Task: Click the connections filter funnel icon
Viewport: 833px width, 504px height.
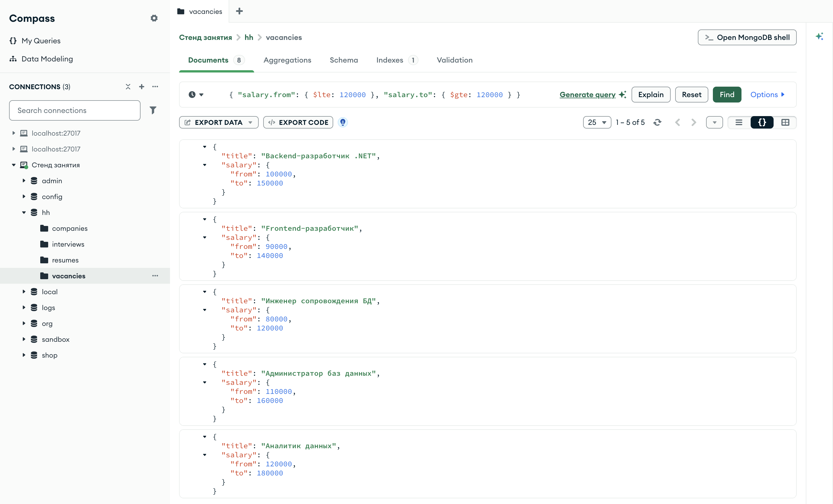Action: pyautogui.click(x=153, y=110)
